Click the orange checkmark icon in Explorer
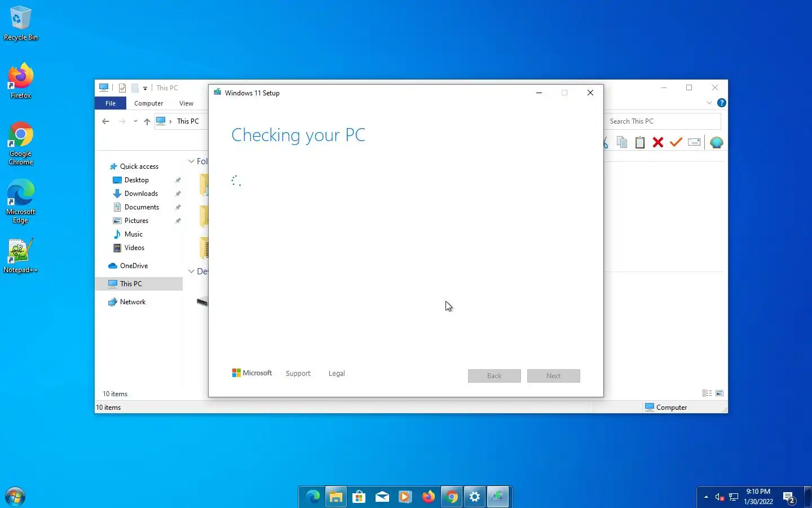This screenshot has height=508, width=812. (x=676, y=142)
